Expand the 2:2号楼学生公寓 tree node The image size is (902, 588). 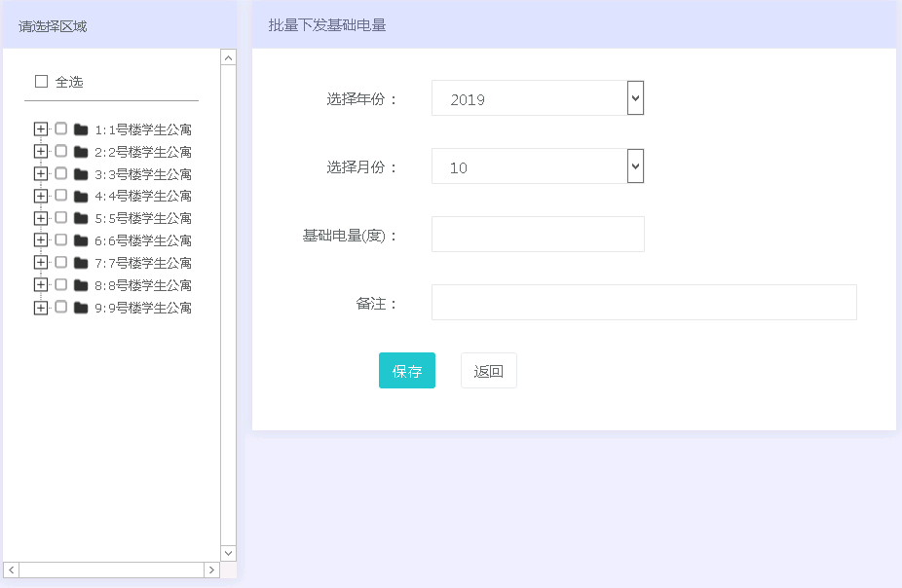pos(41,151)
